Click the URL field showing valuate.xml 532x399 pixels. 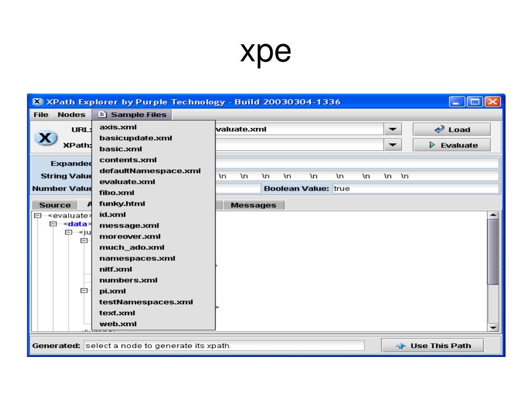(x=300, y=129)
